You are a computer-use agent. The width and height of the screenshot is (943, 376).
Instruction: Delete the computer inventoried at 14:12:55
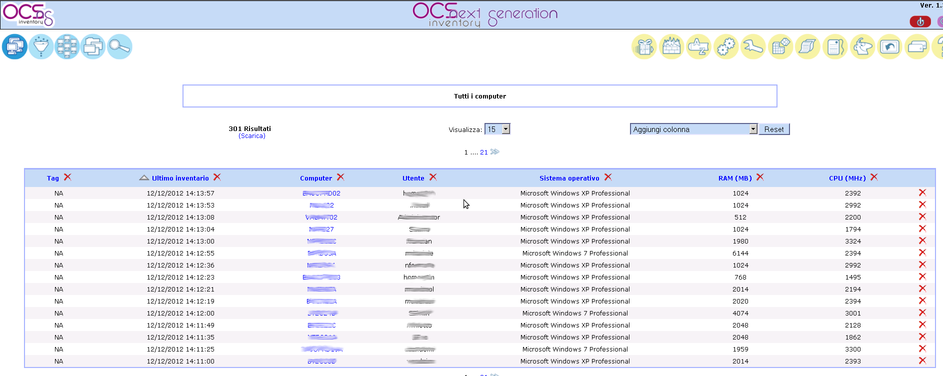coord(922,253)
